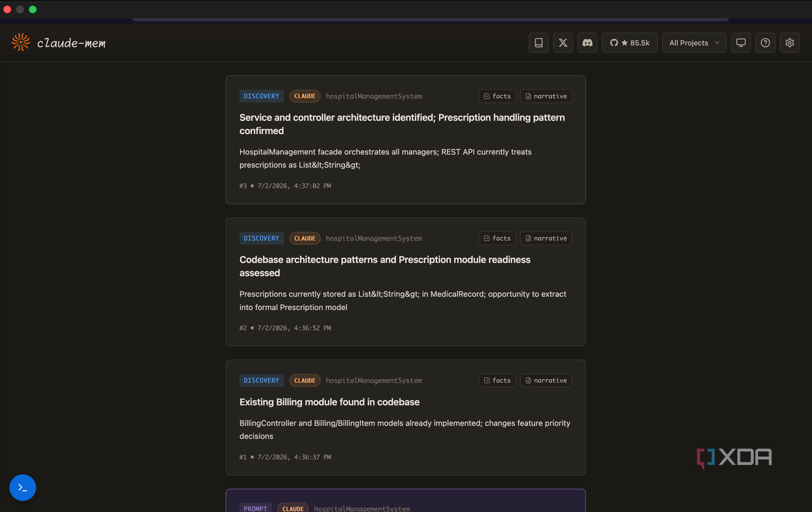Click timestamp '#3 • 7/2/2026, 4:37:02 PM'
Viewport: 812px width, 512px height.
point(285,186)
